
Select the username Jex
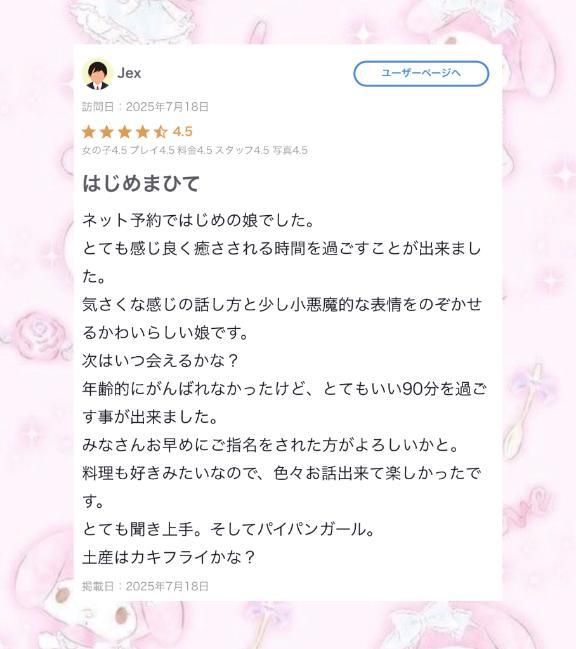[x=129, y=73]
